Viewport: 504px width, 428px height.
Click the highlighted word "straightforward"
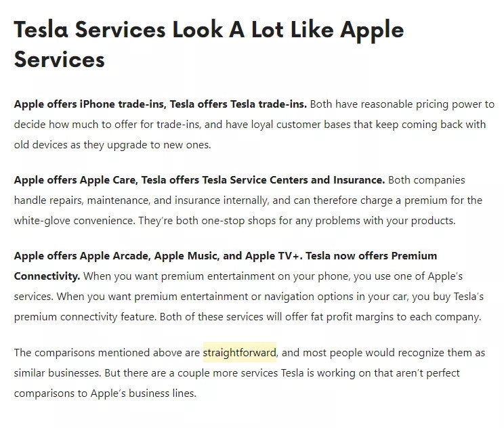coord(239,353)
